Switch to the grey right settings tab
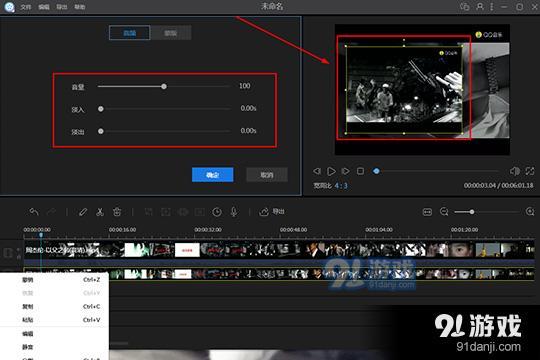Screen dimensions: 540x360 click(x=171, y=33)
